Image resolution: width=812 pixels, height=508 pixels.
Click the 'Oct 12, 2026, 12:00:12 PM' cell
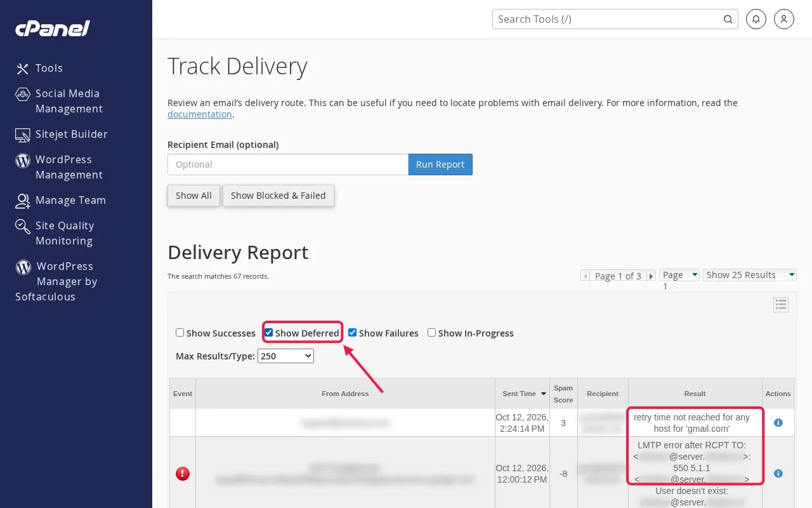[523, 474]
